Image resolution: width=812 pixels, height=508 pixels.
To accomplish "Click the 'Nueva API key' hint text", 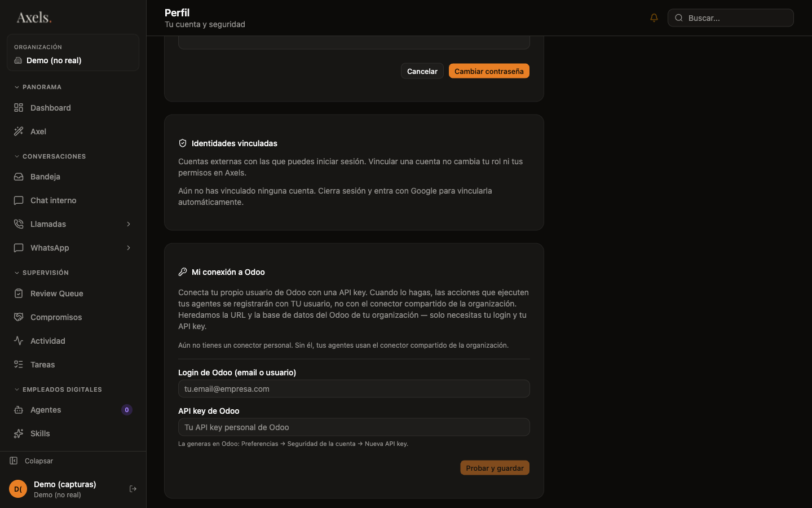I will 386,444.
